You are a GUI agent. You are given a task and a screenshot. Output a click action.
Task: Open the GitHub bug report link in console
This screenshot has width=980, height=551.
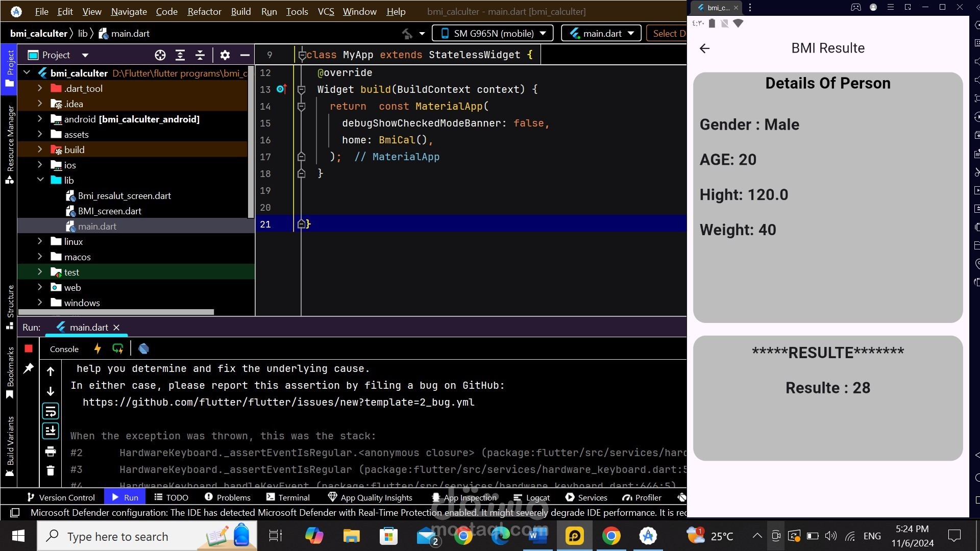(278, 402)
